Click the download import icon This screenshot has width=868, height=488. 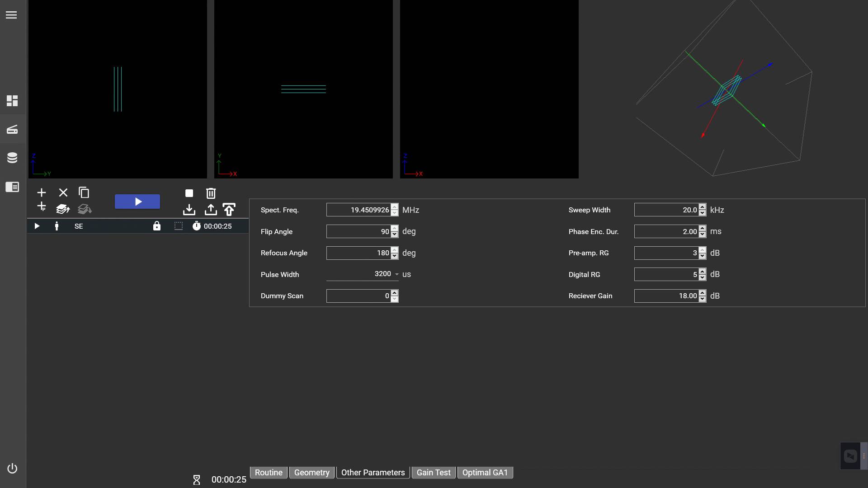pos(189,210)
